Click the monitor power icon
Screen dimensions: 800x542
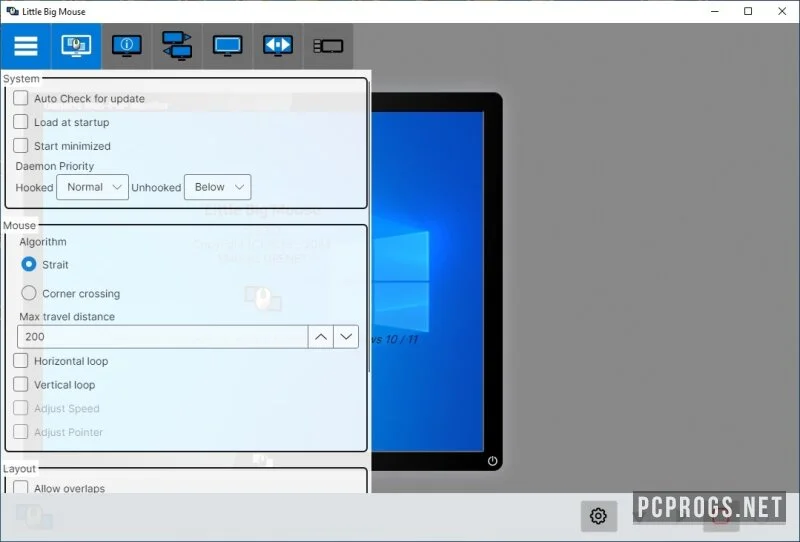(x=492, y=461)
